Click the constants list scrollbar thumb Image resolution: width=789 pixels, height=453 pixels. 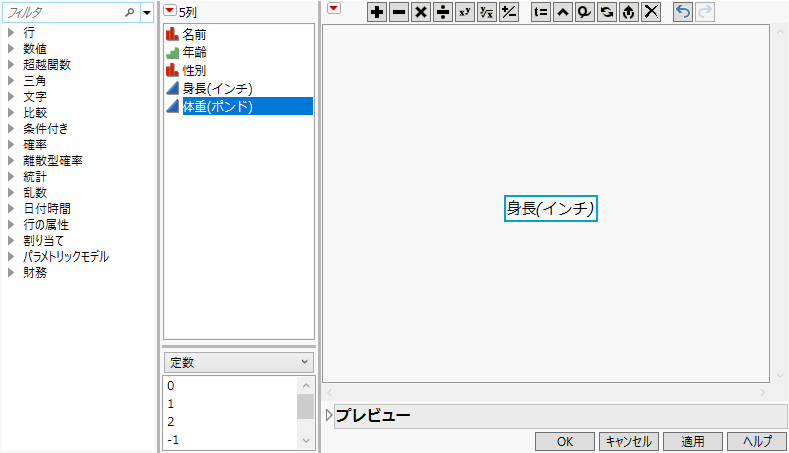[x=305, y=407]
